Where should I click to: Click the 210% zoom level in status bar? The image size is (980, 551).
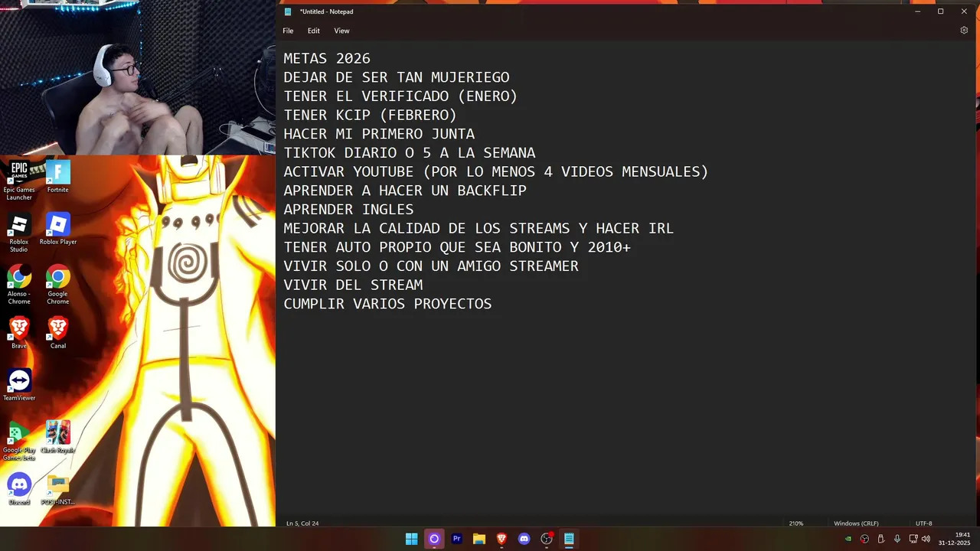(796, 523)
